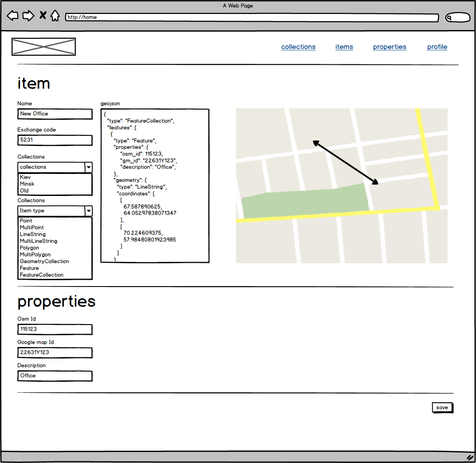Open the items nav link

pos(344,47)
